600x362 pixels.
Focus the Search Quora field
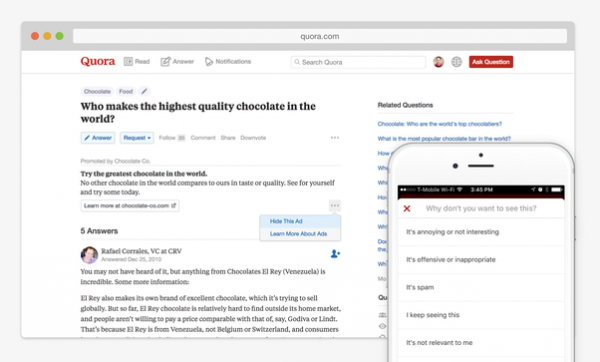(358, 62)
